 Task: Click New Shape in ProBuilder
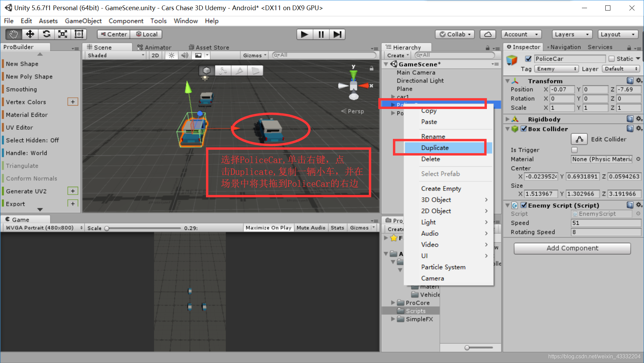[x=22, y=64]
